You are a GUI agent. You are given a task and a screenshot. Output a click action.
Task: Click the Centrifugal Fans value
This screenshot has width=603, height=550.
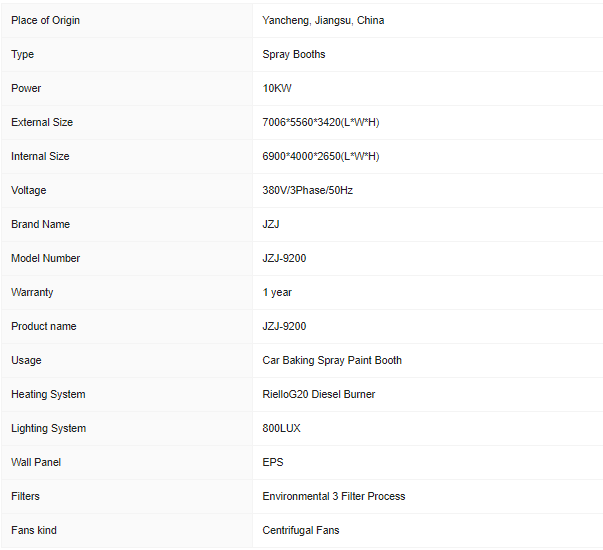(301, 530)
